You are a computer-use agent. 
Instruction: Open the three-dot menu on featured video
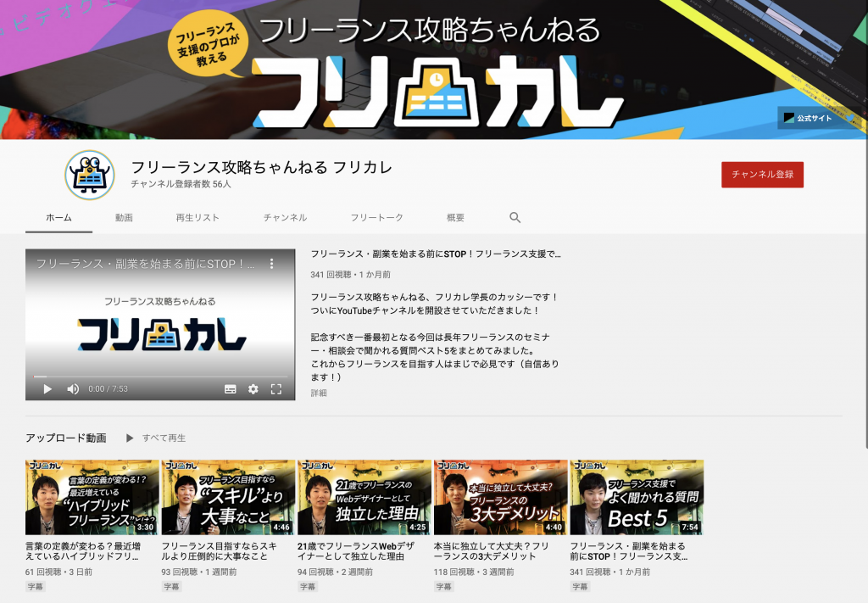coord(272,264)
